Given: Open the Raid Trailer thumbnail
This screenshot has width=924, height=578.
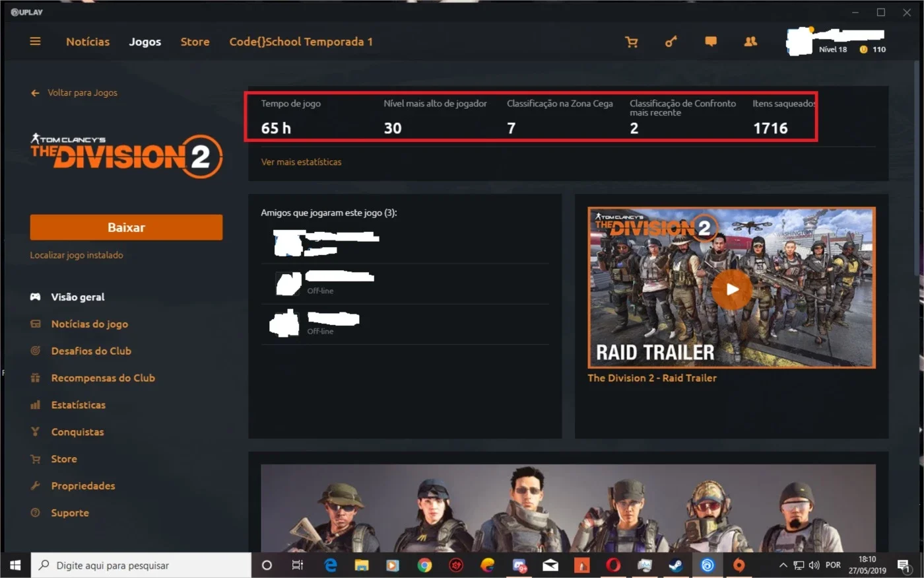Looking at the screenshot, I should point(731,287).
